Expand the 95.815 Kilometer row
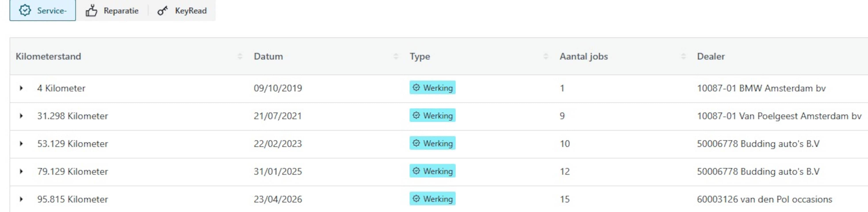The image size is (868, 212). point(21,199)
